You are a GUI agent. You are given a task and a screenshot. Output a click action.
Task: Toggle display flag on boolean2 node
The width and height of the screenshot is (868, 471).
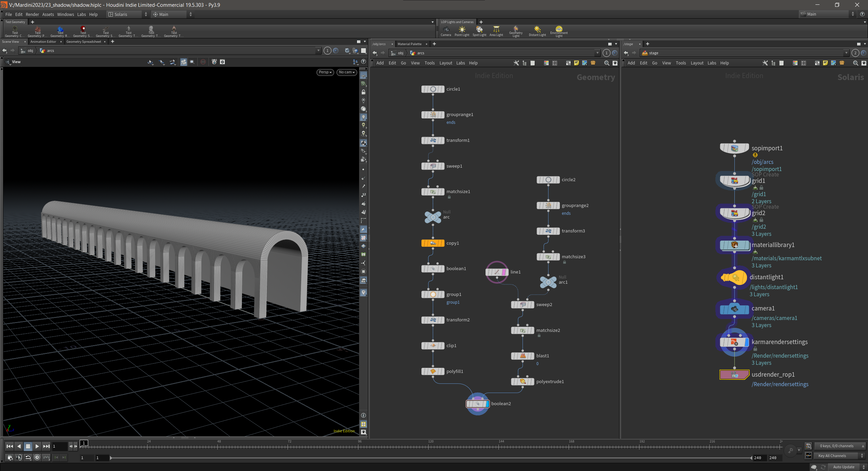pyautogui.click(x=487, y=404)
